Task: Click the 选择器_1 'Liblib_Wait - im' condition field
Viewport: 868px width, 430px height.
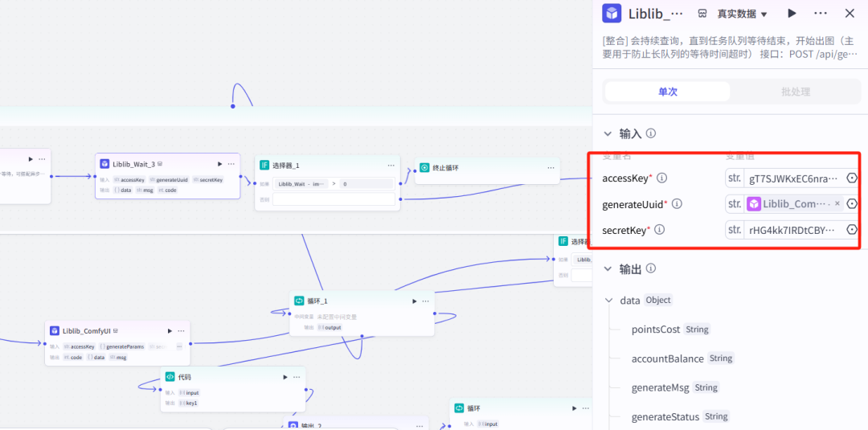Action: pos(301,184)
